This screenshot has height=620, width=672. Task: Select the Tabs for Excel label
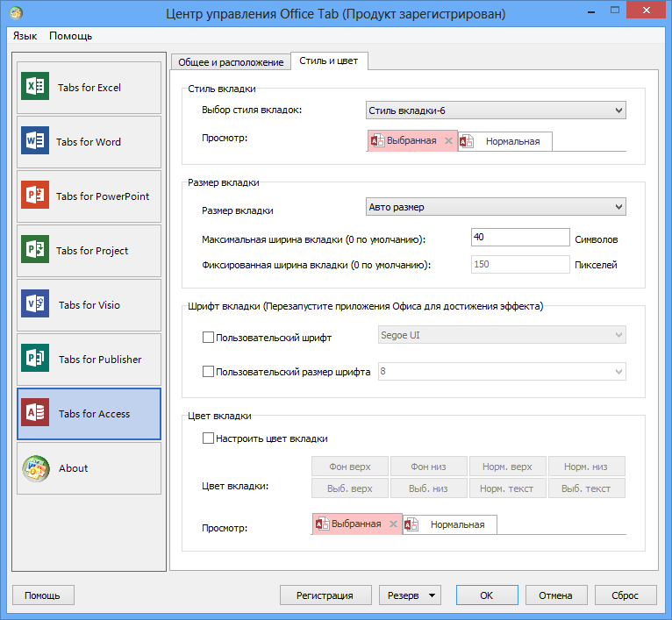pyautogui.click(x=89, y=88)
